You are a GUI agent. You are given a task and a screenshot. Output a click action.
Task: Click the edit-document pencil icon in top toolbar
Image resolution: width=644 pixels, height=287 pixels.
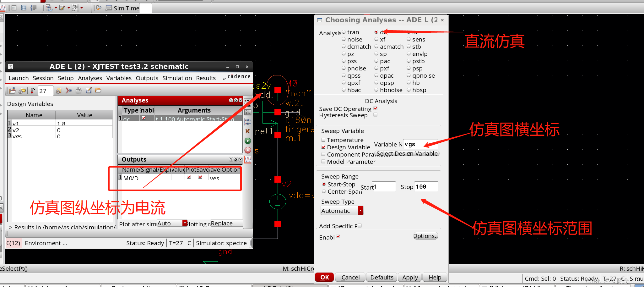click(x=62, y=8)
